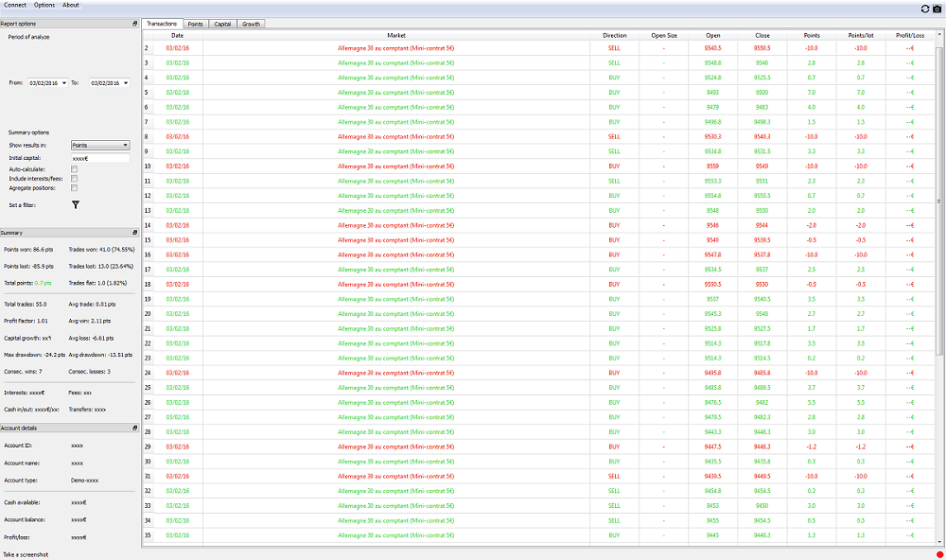Viewport: 946px width, 560px height.
Task: Click the Market cell in row 8
Action: [395, 137]
